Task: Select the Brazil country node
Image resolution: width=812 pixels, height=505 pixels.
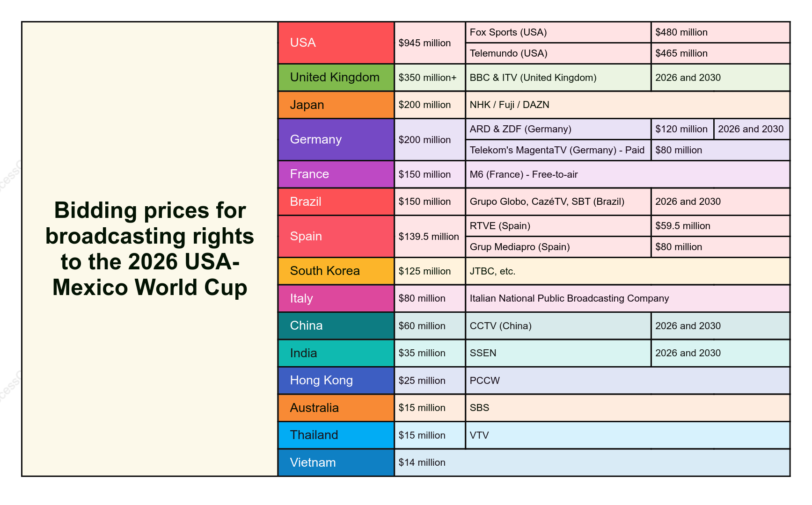Action: point(336,202)
